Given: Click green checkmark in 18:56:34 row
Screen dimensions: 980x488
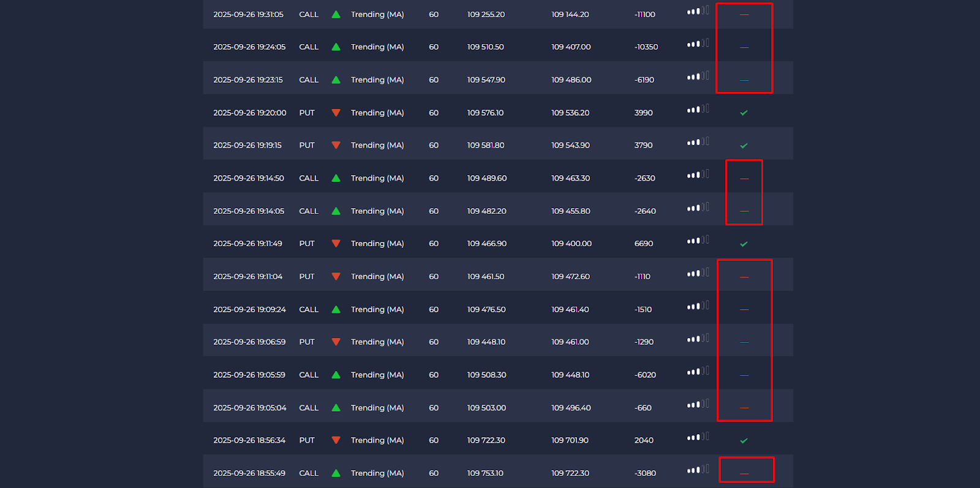Looking at the screenshot, I should [x=744, y=441].
